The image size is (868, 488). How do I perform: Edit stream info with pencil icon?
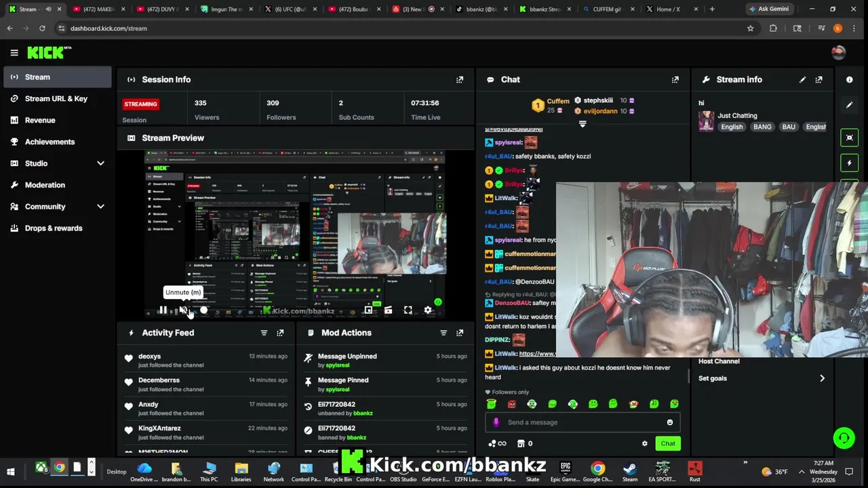point(802,79)
